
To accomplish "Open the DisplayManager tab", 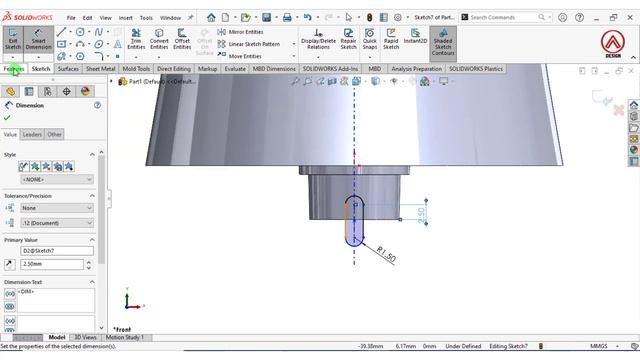I will pyautogui.click(x=85, y=91).
